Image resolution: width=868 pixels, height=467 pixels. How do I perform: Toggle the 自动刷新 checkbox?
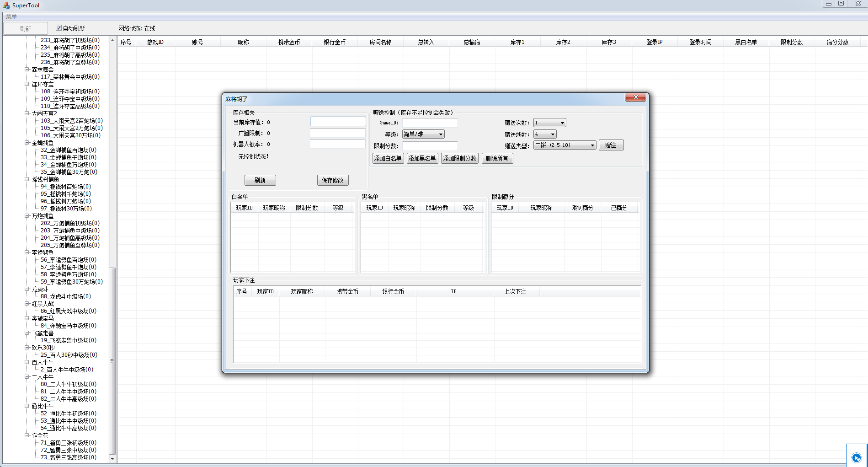(59, 28)
